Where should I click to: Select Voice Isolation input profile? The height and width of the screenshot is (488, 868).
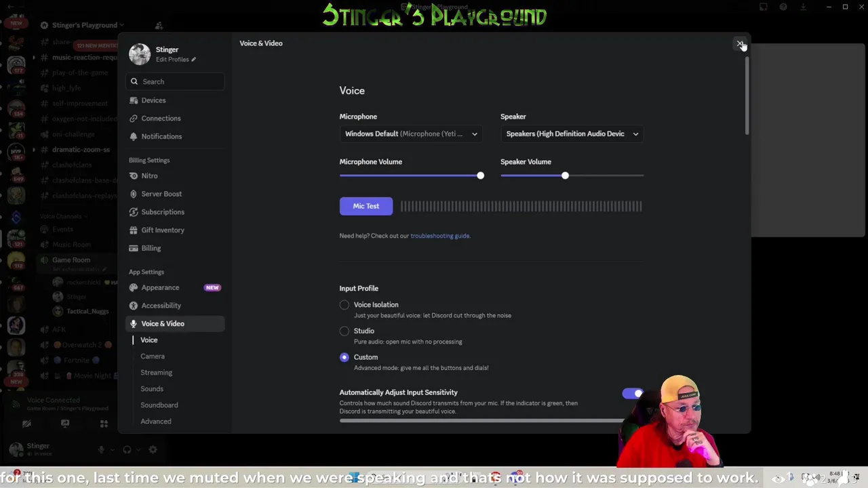(x=344, y=305)
